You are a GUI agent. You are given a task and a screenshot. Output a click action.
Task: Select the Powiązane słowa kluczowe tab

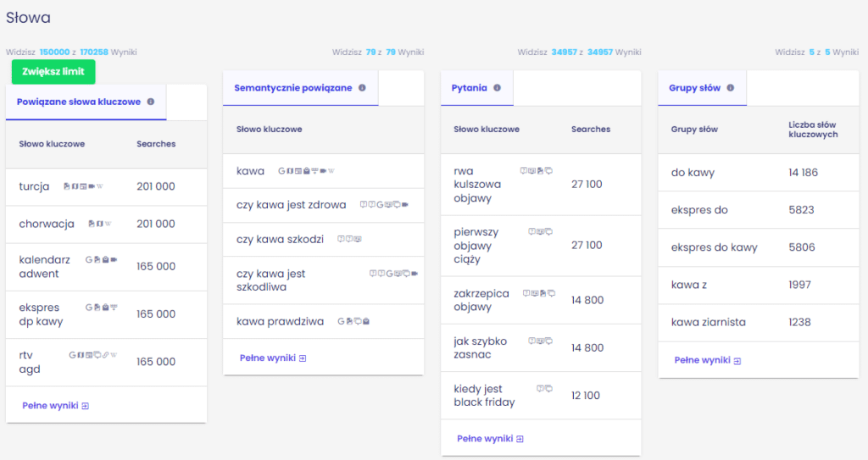tap(86, 103)
